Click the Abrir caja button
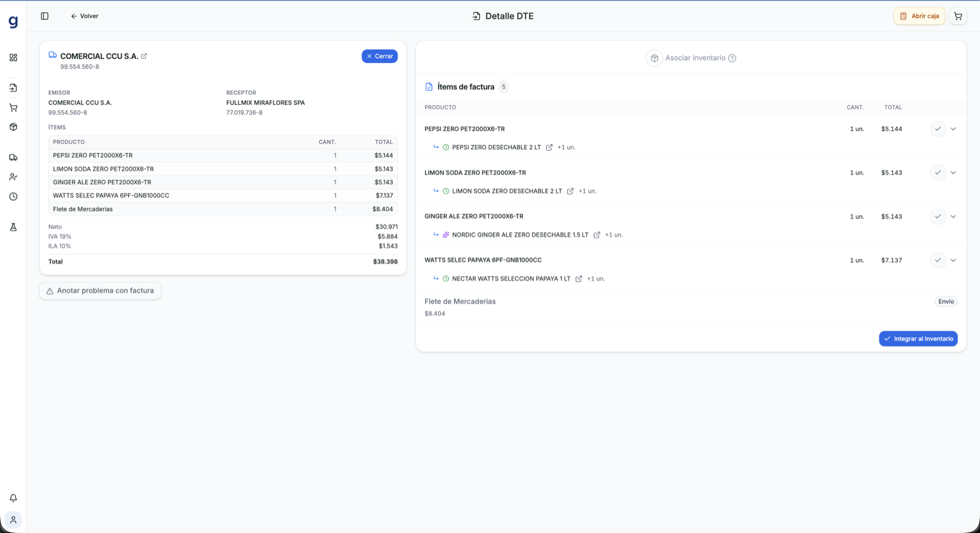This screenshot has height=533, width=980. pyautogui.click(x=919, y=16)
